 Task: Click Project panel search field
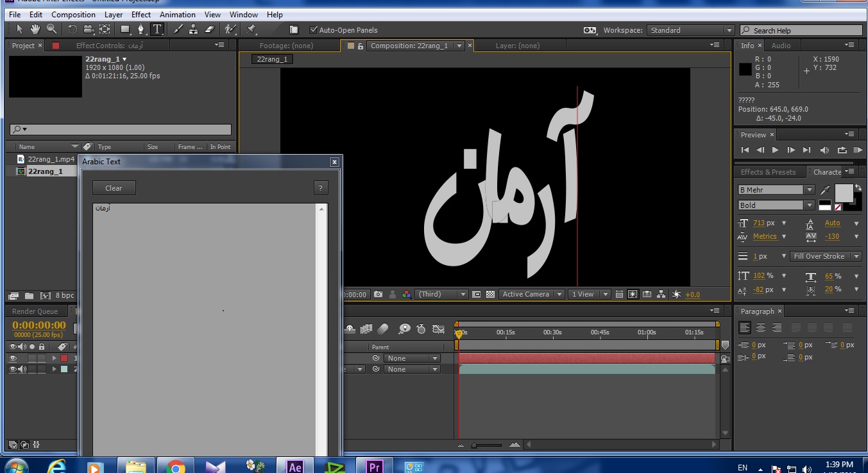point(120,130)
